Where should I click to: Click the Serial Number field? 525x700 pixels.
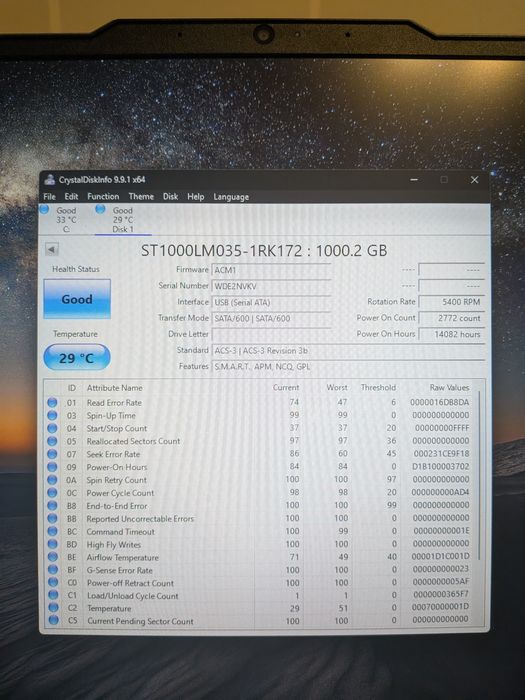271,286
